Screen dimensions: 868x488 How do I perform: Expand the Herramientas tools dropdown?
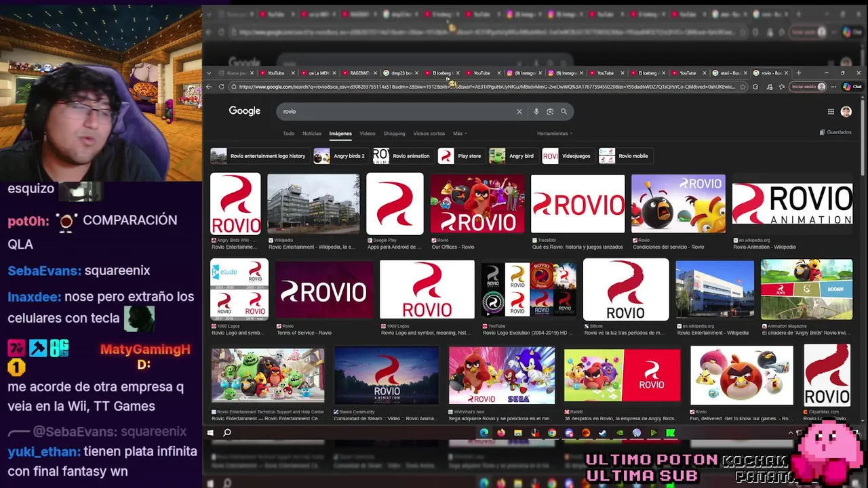point(555,134)
